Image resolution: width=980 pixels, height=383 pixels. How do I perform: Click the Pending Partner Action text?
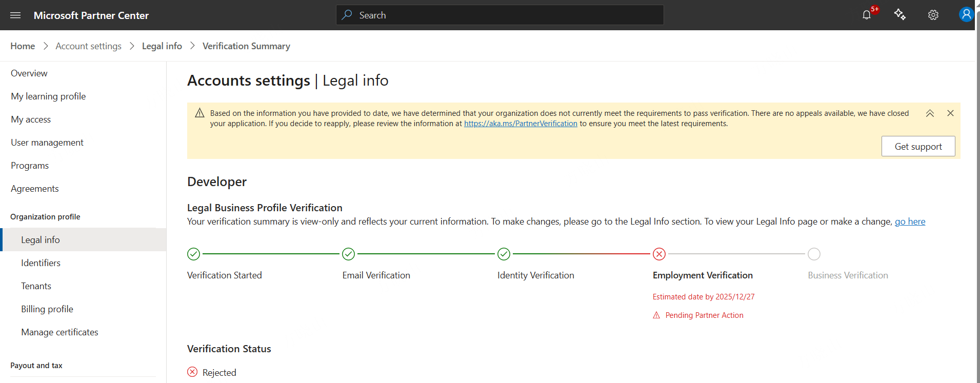tap(704, 315)
